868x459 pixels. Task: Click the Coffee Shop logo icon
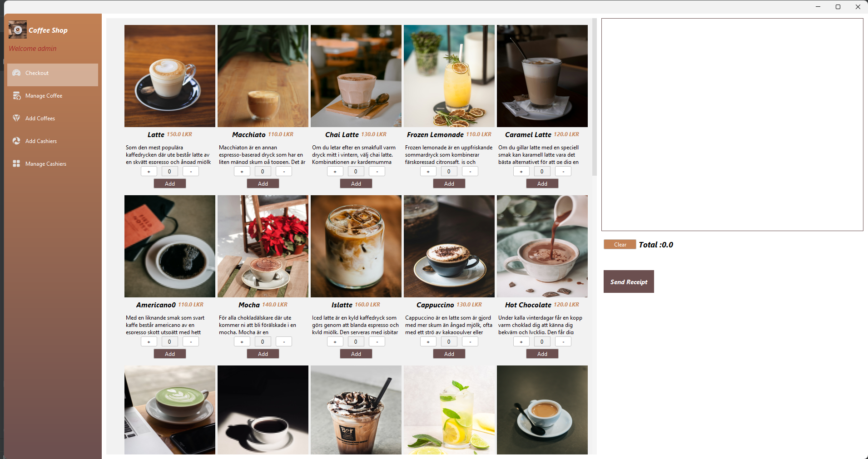pyautogui.click(x=17, y=30)
